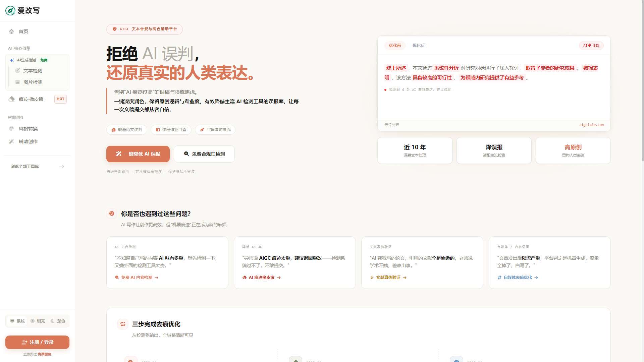Click the 自媒体防限流 tag
Viewport: 644px width, 362px height.
point(215,130)
